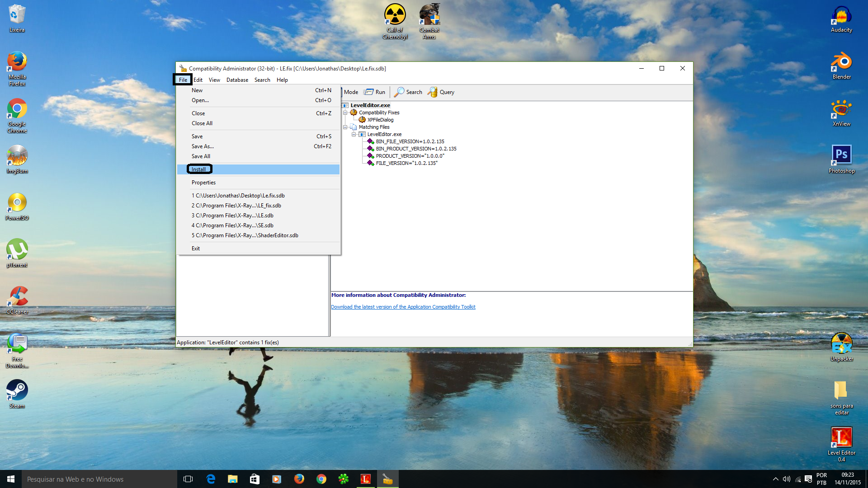This screenshot has width=868, height=488.
Task: Open recent file 3 LE.sdb
Action: click(258, 216)
